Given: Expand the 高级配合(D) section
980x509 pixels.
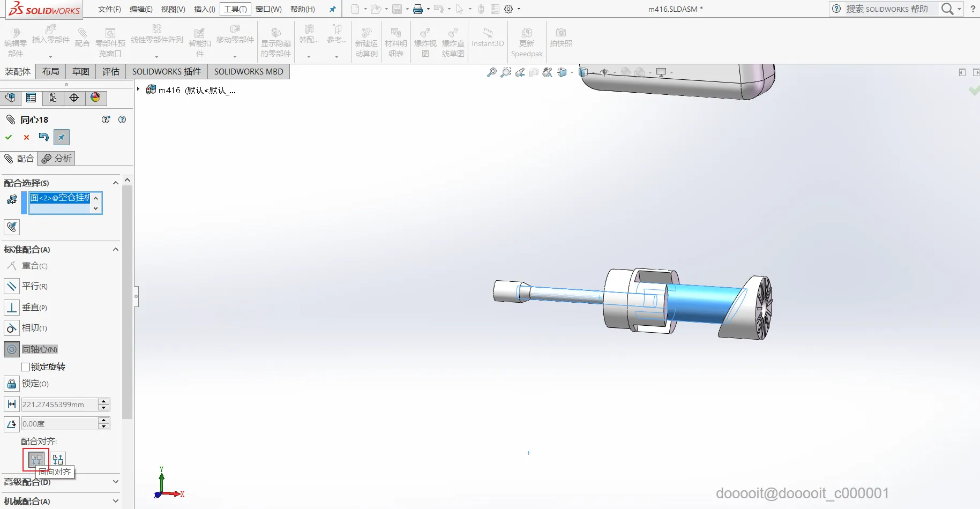Looking at the screenshot, I should (x=116, y=482).
